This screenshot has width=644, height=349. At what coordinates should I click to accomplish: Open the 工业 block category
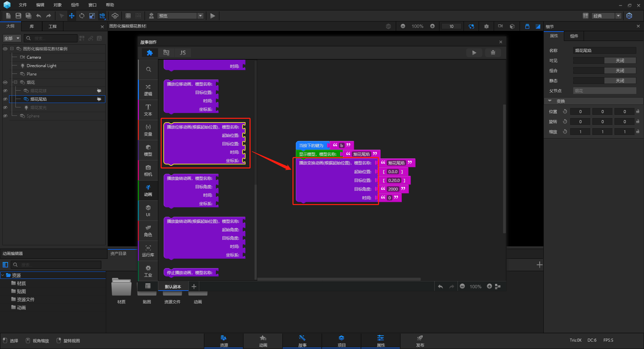tap(148, 271)
